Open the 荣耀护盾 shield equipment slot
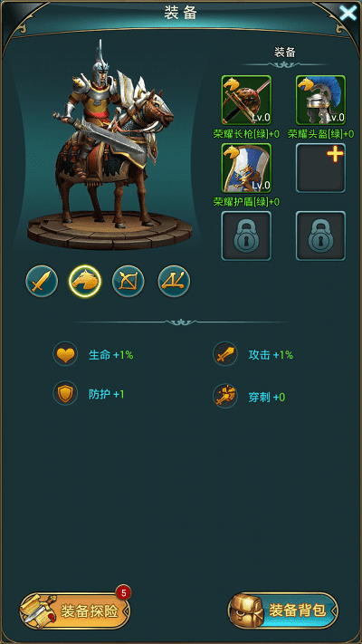Image resolution: width=362 pixels, height=644 pixels. (246, 168)
